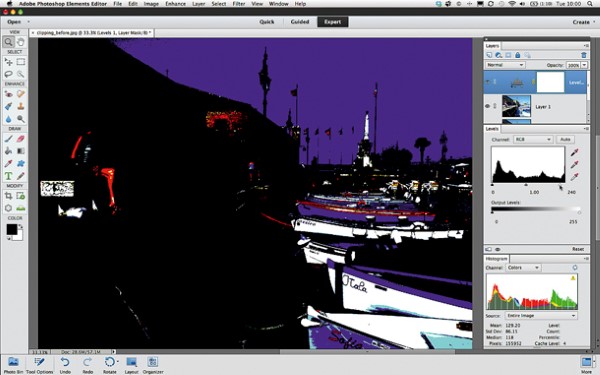600x375 pixels.
Task: Select the Recompose tool
Action: 21,196
